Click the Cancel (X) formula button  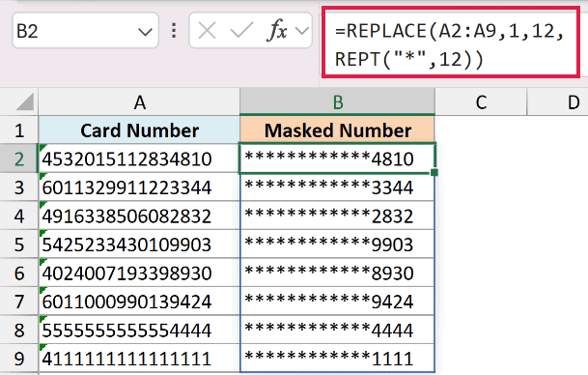pos(207,30)
